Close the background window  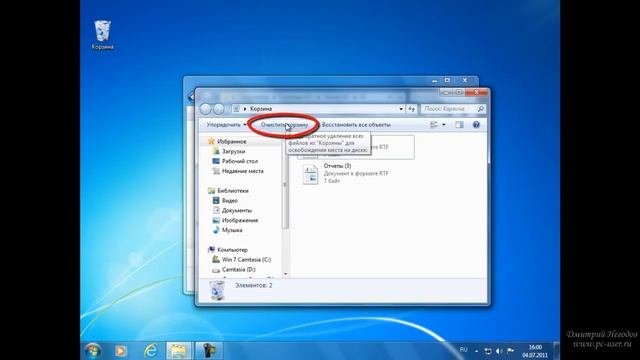[464, 81]
